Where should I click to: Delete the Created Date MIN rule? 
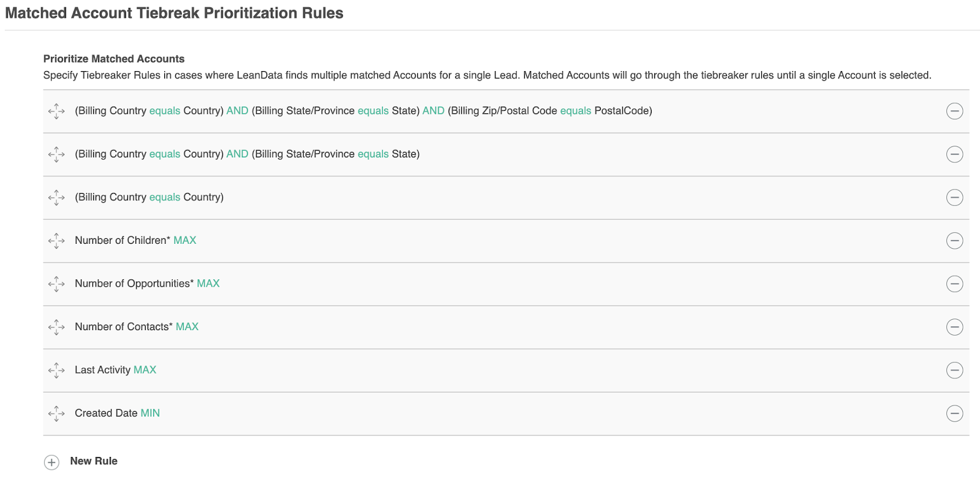click(954, 413)
